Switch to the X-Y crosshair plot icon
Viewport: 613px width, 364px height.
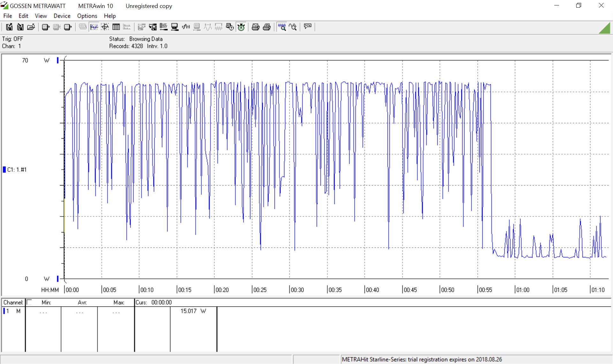tap(105, 27)
